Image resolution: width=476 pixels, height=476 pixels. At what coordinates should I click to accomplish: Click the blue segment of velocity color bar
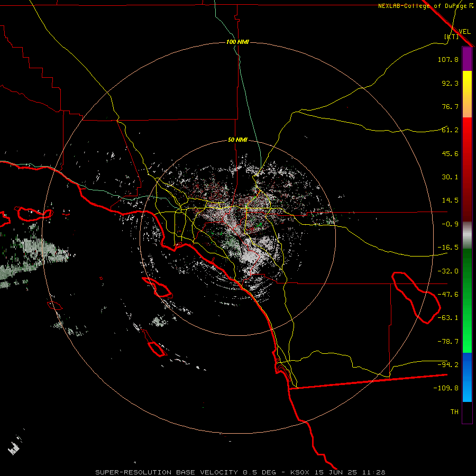point(467,377)
